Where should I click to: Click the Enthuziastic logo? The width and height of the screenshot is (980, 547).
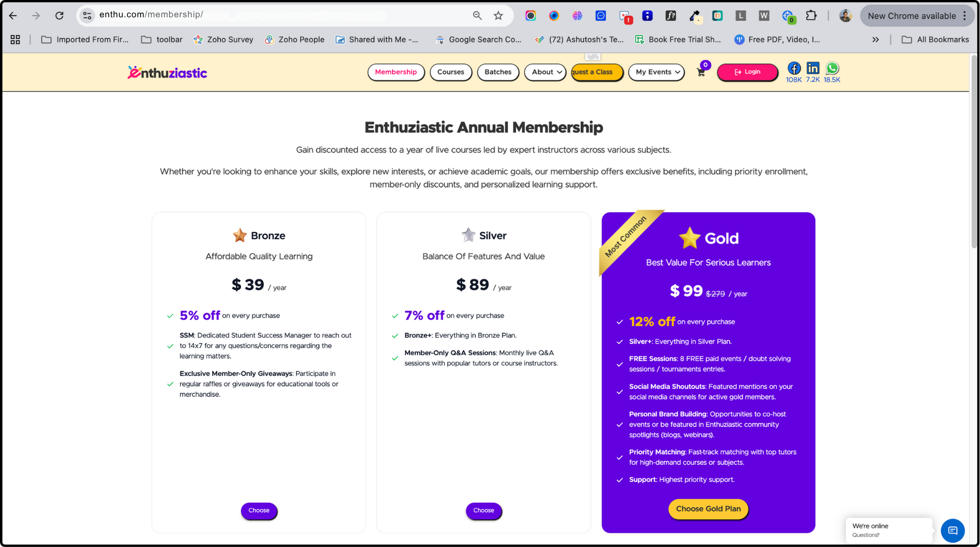[167, 72]
